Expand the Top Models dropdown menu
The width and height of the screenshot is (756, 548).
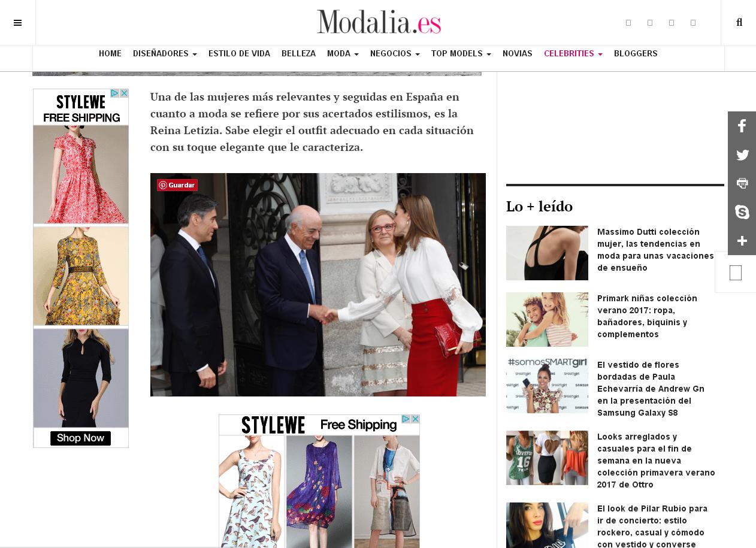point(461,54)
